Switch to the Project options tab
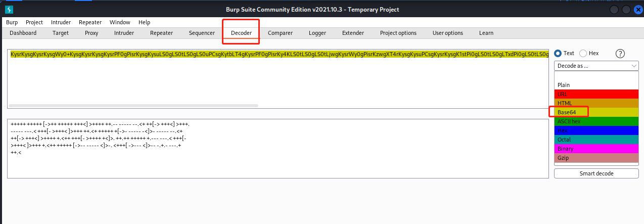Image resolution: width=644 pixels, height=224 pixels. pyautogui.click(x=398, y=33)
